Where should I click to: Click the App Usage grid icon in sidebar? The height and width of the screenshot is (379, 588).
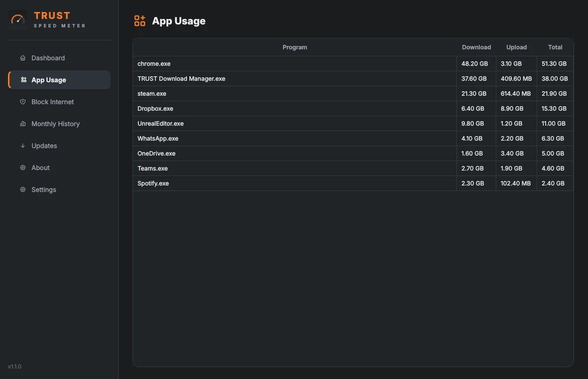[23, 80]
